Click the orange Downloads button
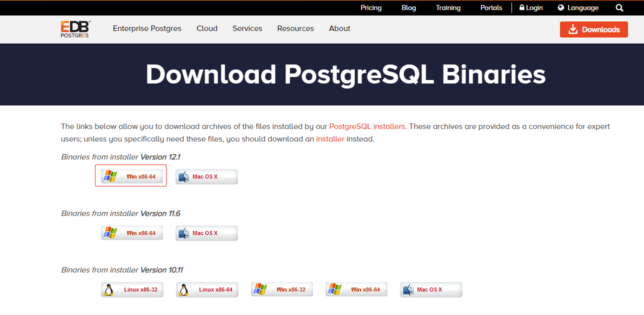This screenshot has height=315, width=644. (x=594, y=29)
